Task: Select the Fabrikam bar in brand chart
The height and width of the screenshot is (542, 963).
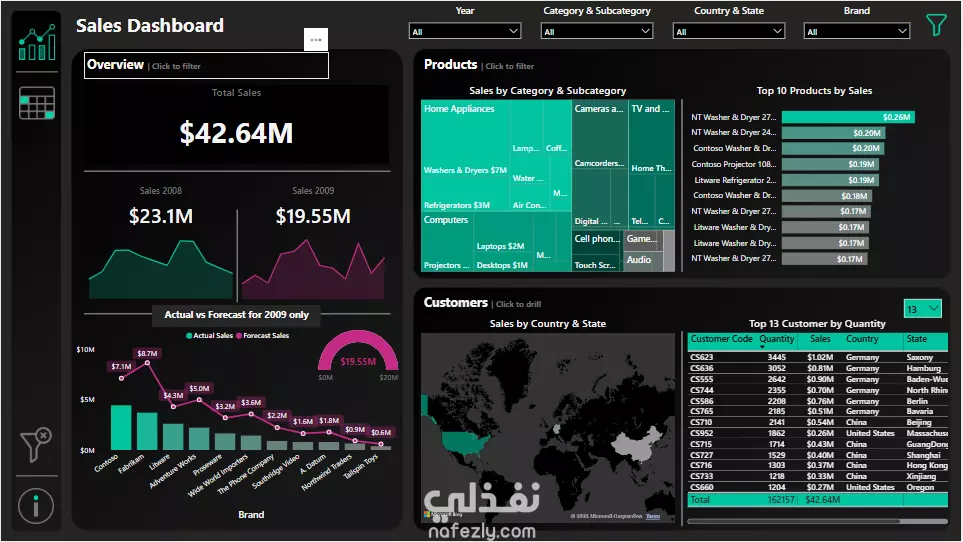Action: click(147, 431)
